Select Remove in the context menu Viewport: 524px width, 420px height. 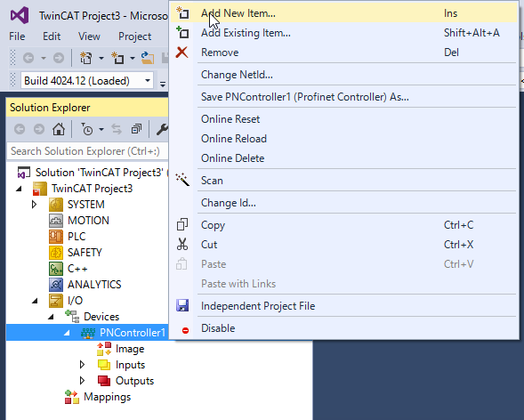(x=344, y=52)
